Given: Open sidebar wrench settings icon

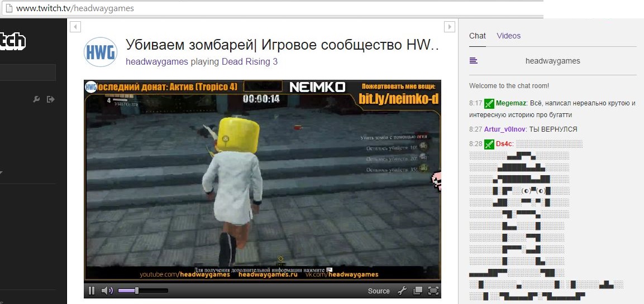Looking at the screenshot, I should click(36, 99).
